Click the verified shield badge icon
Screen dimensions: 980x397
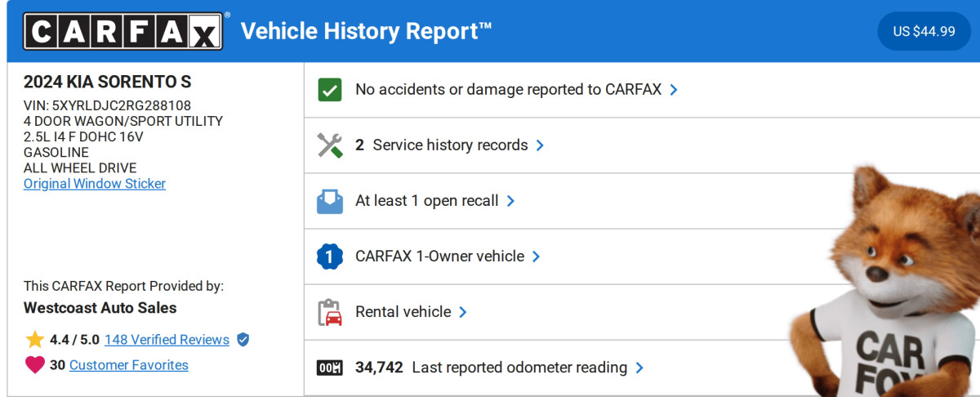click(x=243, y=340)
